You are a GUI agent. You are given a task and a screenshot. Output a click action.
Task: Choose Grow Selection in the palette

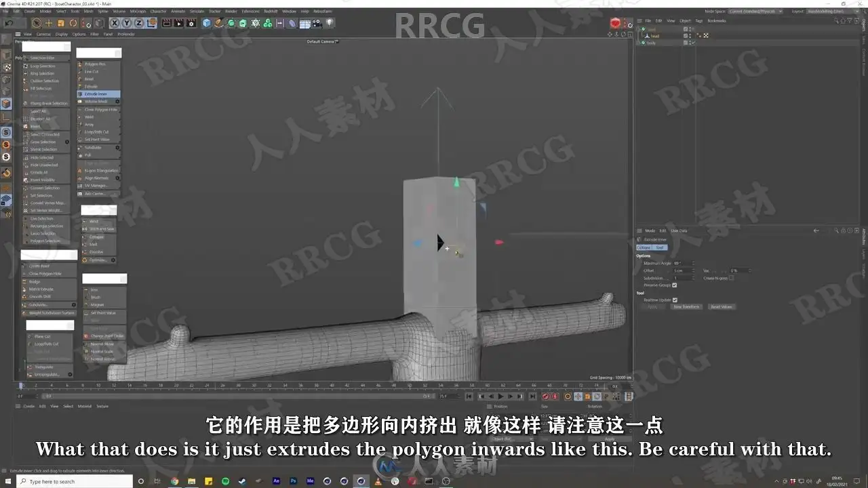pyautogui.click(x=46, y=142)
